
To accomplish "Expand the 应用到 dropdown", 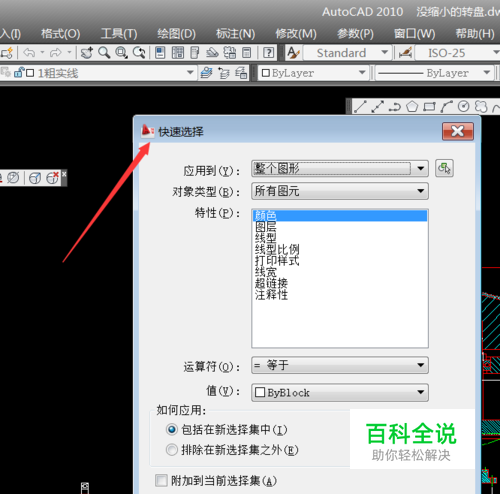I will point(421,168).
